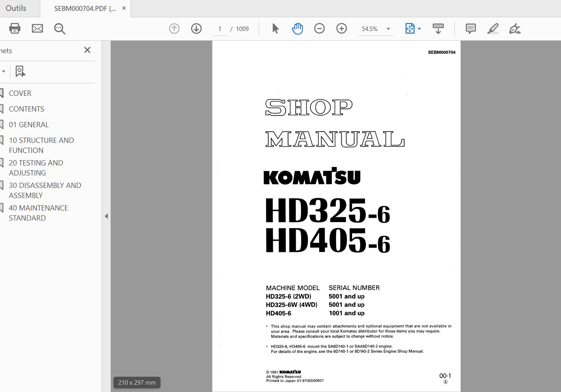This screenshot has height=392, width=561.
Task: Add a comment note
Action: (471, 29)
